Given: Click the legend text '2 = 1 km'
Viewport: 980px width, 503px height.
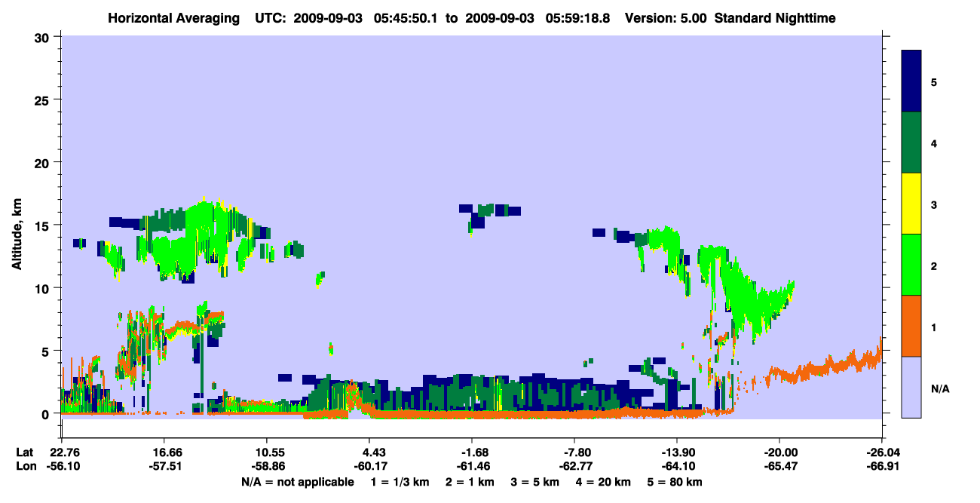Looking at the screenshot, I should (x=470, y=482).
